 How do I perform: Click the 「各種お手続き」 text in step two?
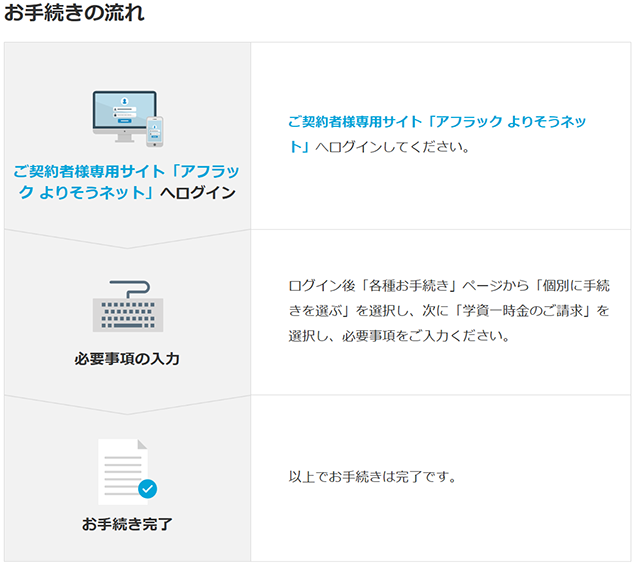click(x=410, y=286)
